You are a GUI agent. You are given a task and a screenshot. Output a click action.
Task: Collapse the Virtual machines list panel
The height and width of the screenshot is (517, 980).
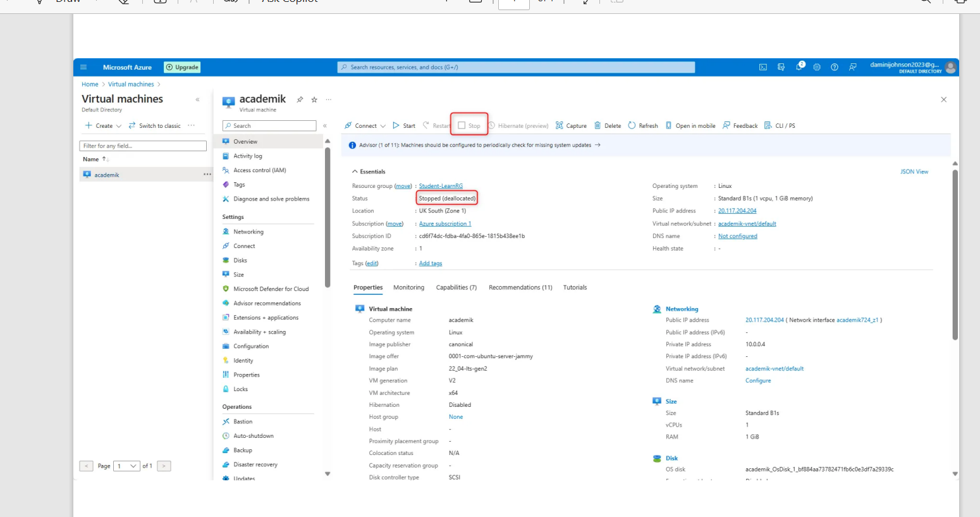click(197, 99)
